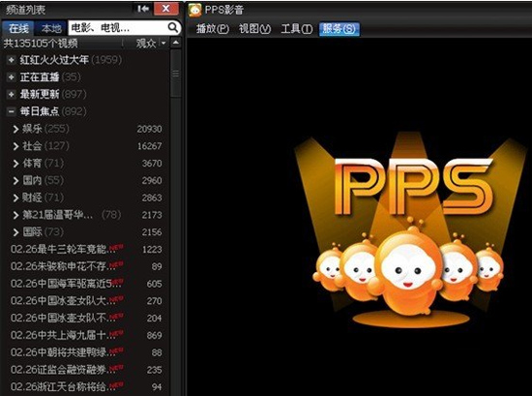
Task: Click the 观众 column header label
Action: coord(146,44)
